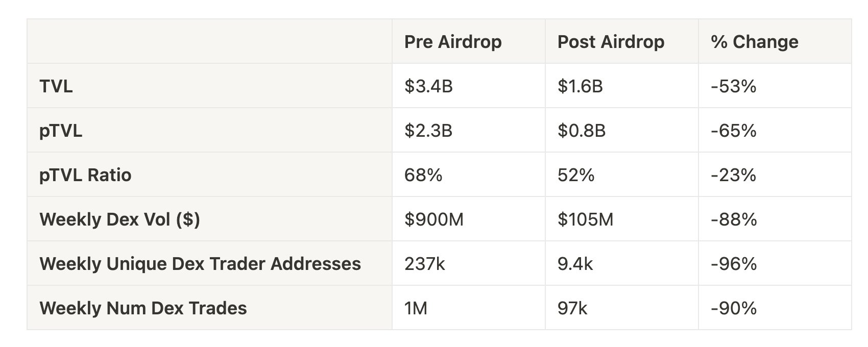Select the $105M post airdrop volume cell
Viewport: 868px width, 347px height.
pos(585,219)
